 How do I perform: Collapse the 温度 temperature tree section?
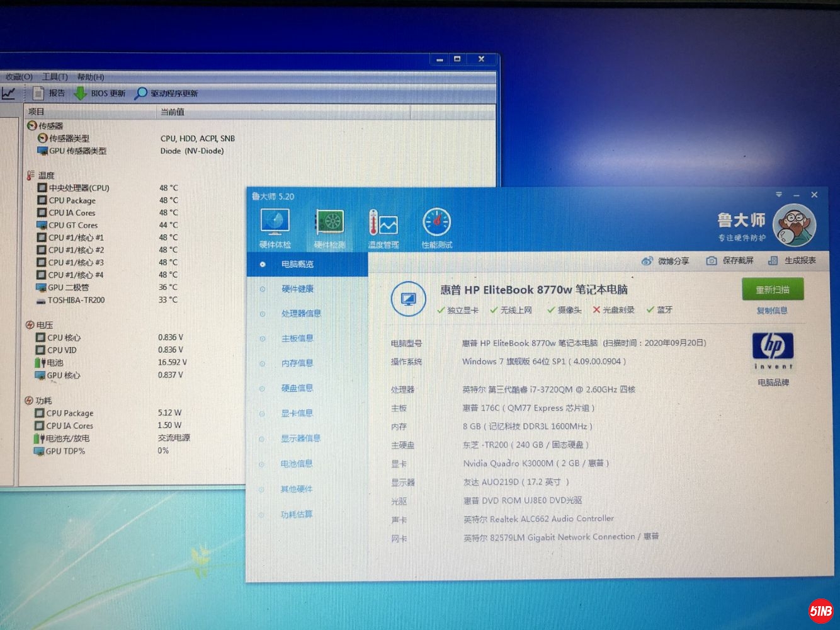click(x=30, y=176)
